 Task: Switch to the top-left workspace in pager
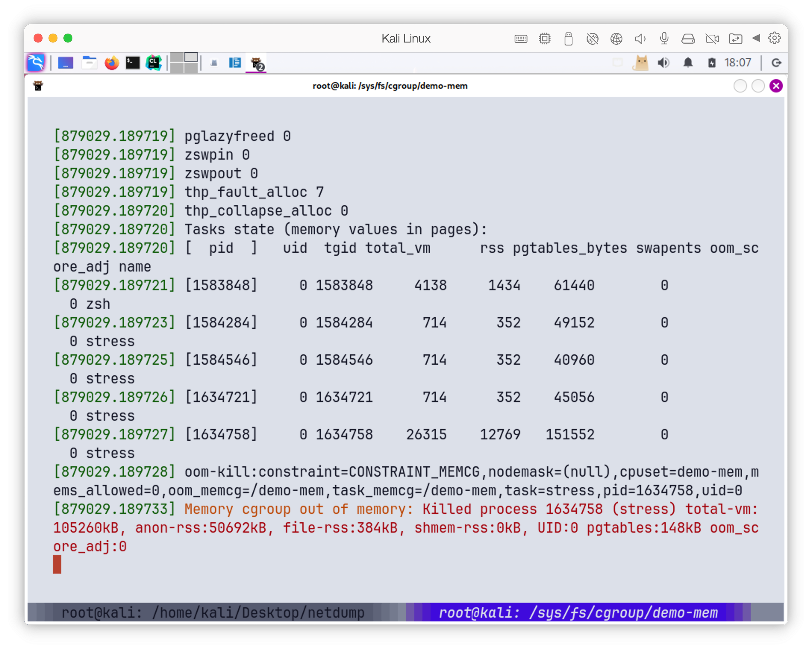pyautogui.click(x=177, y=57)
